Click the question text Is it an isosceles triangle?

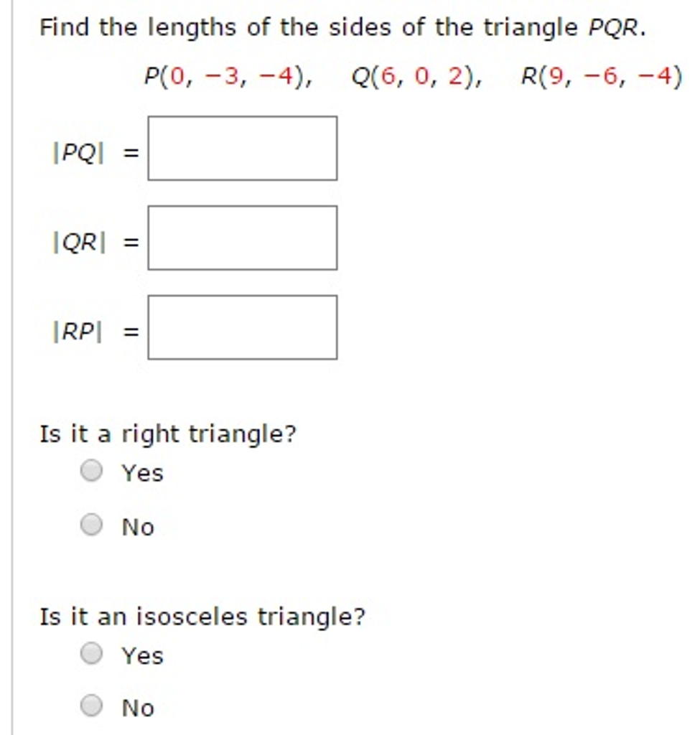tap(201, 615)
